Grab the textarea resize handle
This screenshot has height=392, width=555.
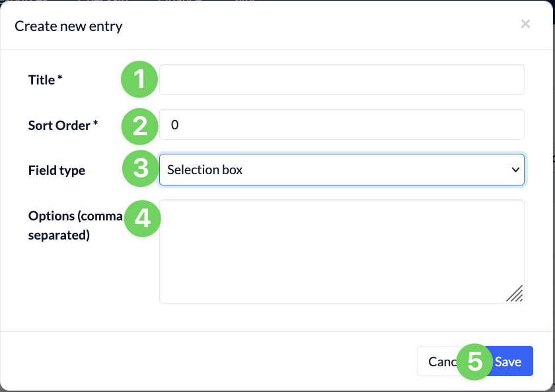point(515,294)
